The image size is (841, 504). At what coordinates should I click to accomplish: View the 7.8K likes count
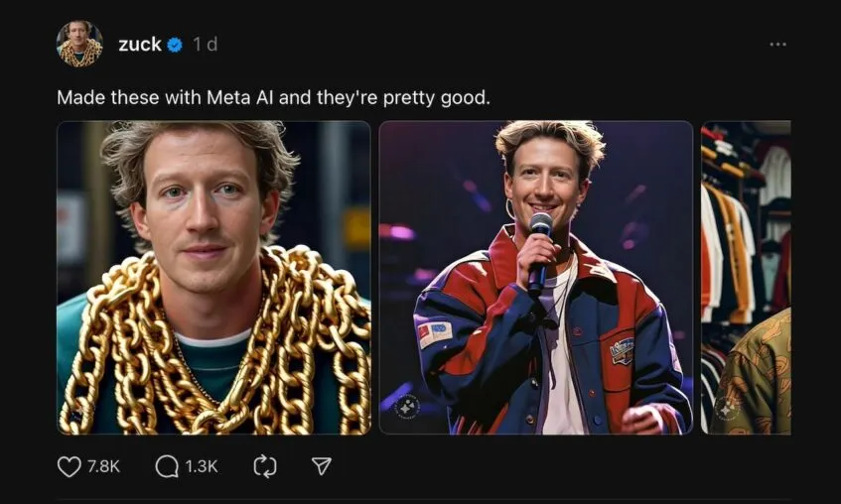pos(103,465)
